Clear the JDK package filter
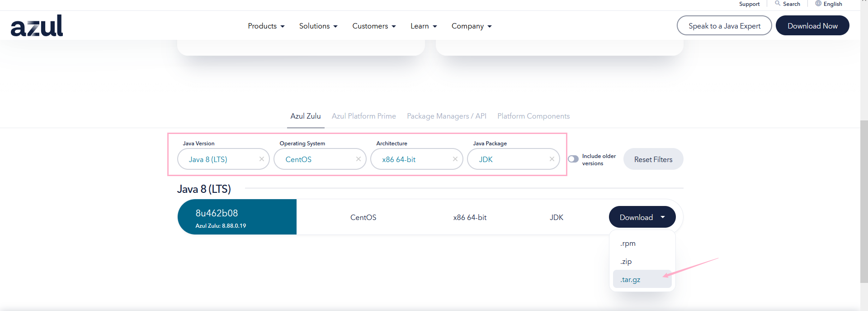The width and height of the screenshot is (868, 311). pyautogui.click(x=552, y=159)
